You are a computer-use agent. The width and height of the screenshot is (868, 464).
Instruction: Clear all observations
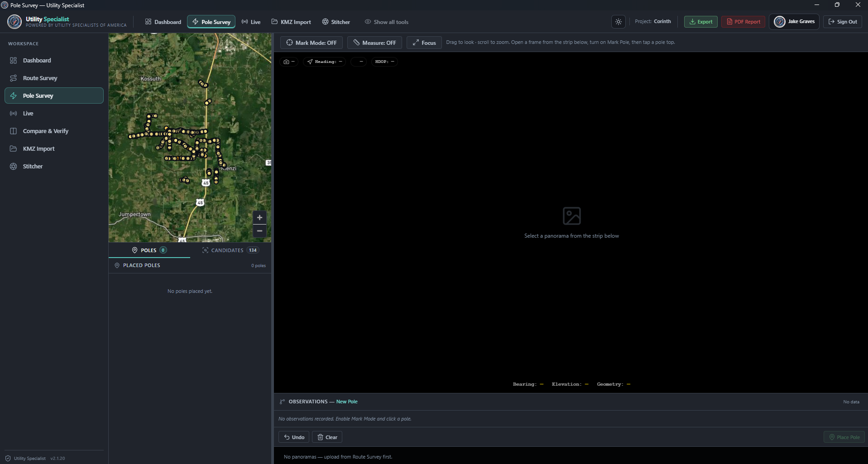327,437
